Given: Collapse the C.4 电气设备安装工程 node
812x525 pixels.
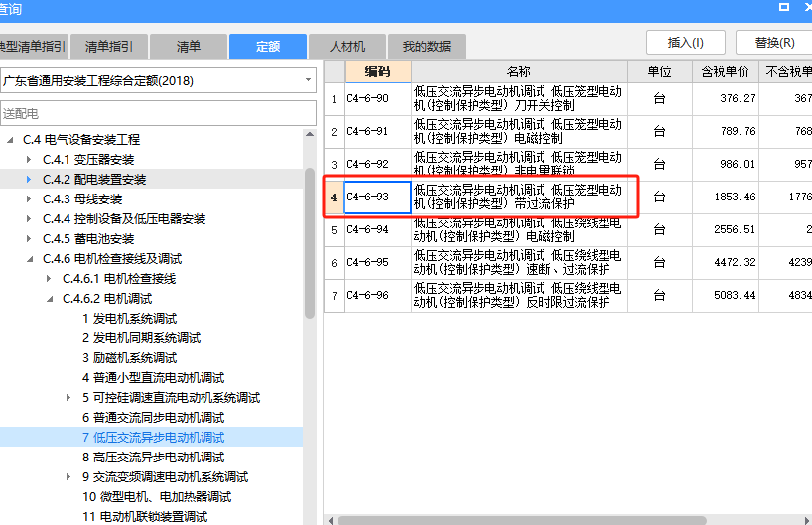Looking at the screenshot, I should click(10, 140).
